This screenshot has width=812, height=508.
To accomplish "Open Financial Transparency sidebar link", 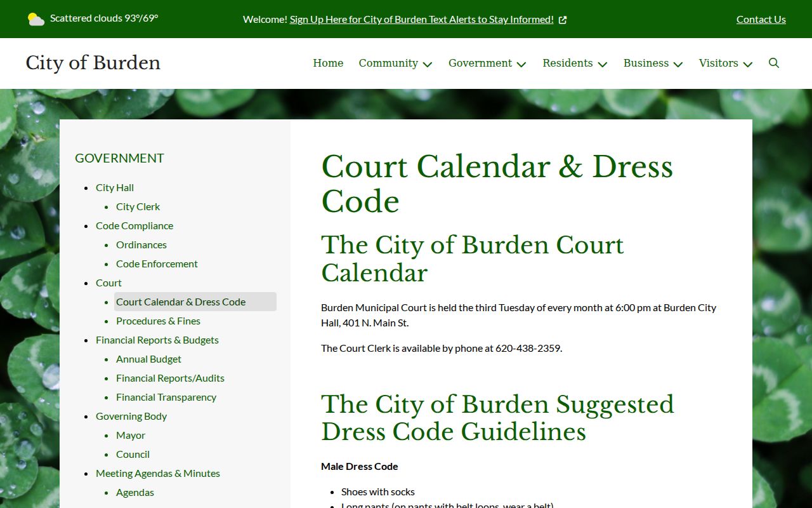I will coord(166,397).
